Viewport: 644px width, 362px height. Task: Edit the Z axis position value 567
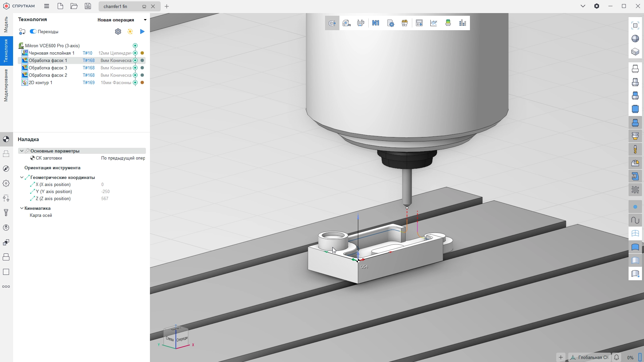point(105,199)
